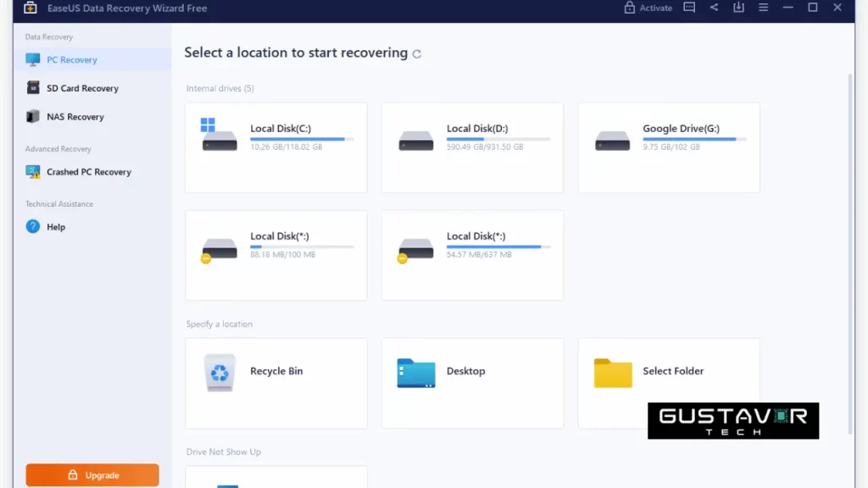The image size is (868, 488).
Task: Select PC Recovery in sidebar
Action: click(x=92, y=60)
